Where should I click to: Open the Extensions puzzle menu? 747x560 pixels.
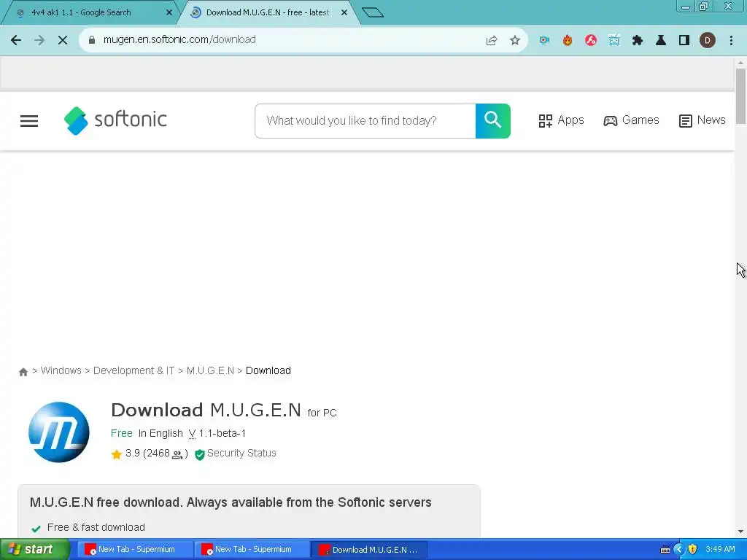click(x=638, y=41)
